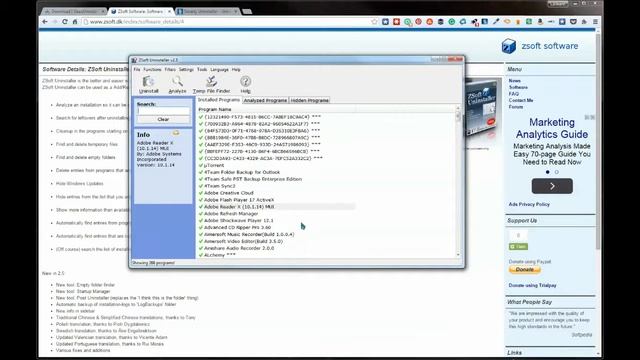Select the {12321490-...} GUID entry

pos(262,117)
